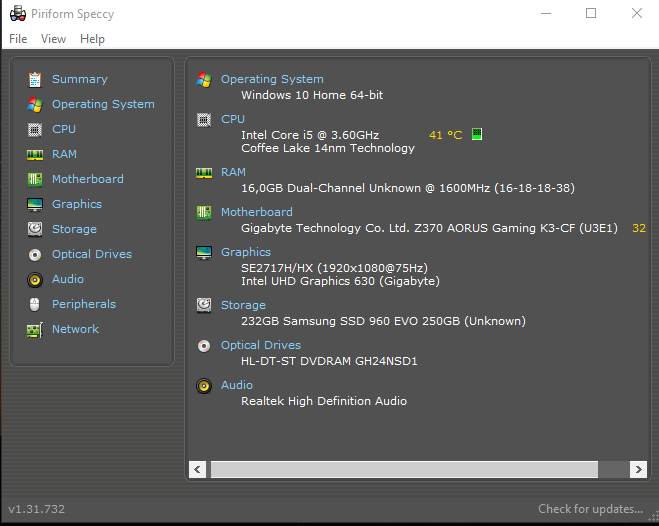Click the SE2717H/HX monitor text
Viewport: 659px width, 526px height.
point(335,268)
